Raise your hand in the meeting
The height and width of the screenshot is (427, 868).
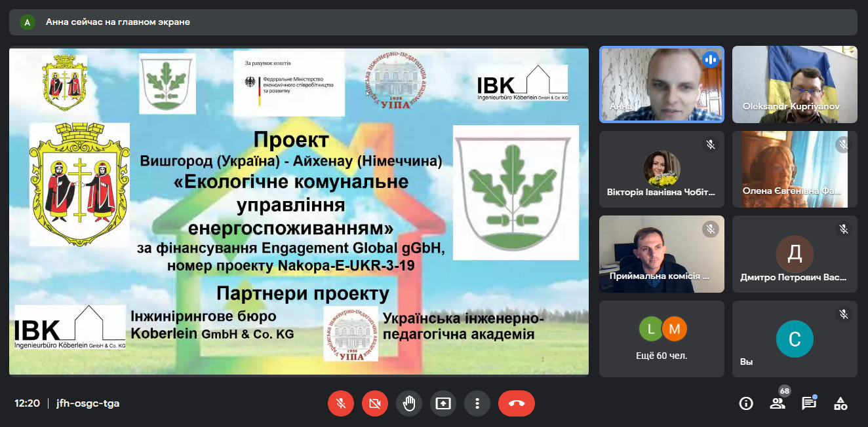point(409,403)
